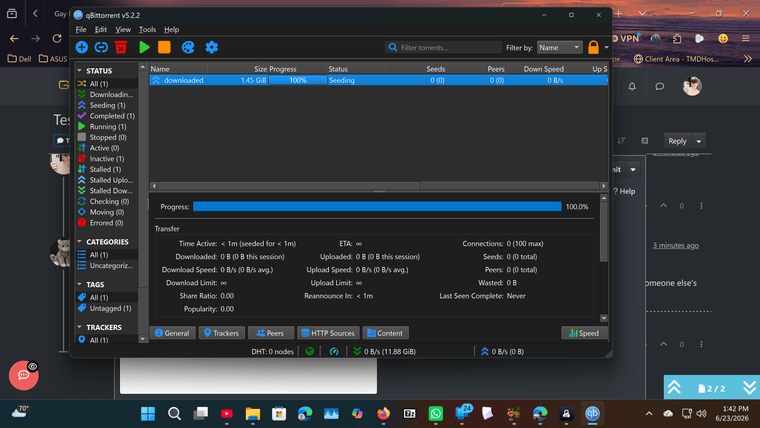Switch to the HTTP Sources tab
The height and width of the screenshot is (428, 760).
click(328, 333)
